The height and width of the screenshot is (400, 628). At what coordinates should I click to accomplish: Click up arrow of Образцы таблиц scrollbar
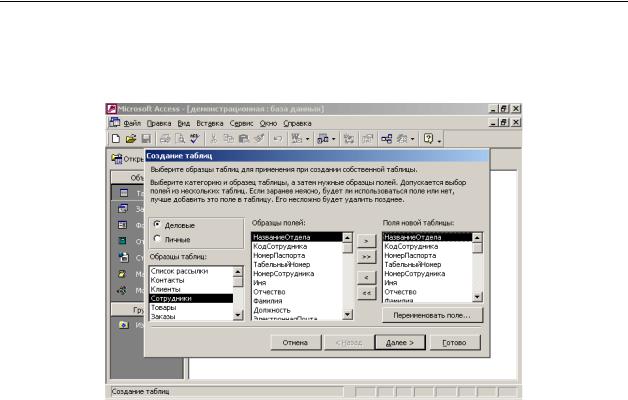[x=238, y=272]
